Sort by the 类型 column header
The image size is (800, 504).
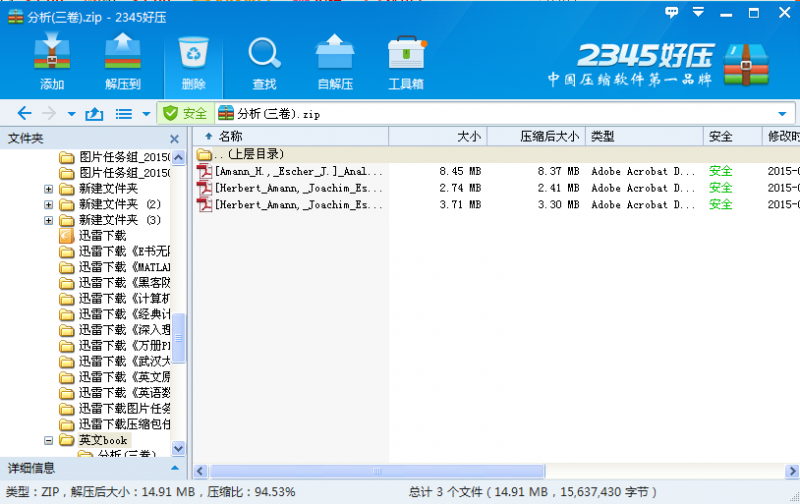[x=644, y=136]
